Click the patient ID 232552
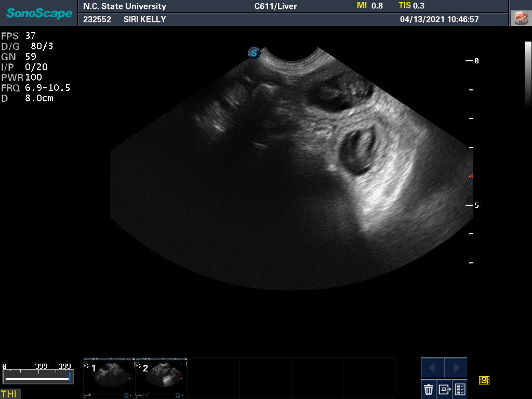 tap(97, 20)
